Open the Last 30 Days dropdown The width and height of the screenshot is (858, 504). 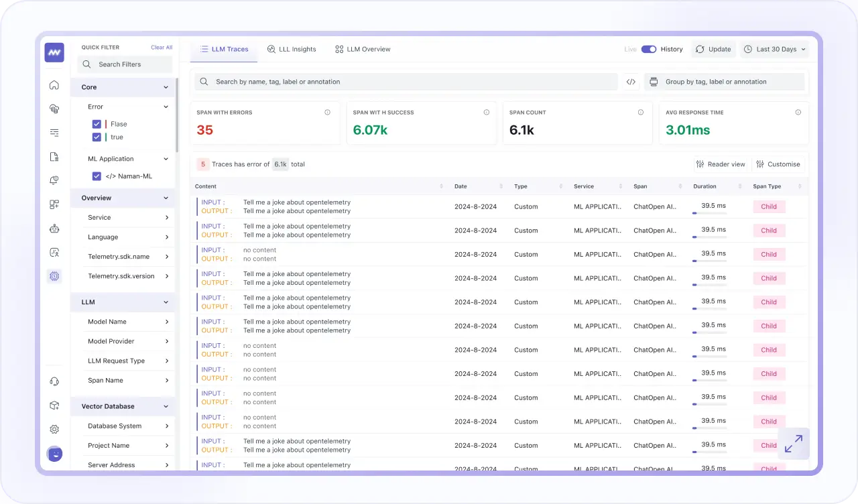[x=774, y=49]
